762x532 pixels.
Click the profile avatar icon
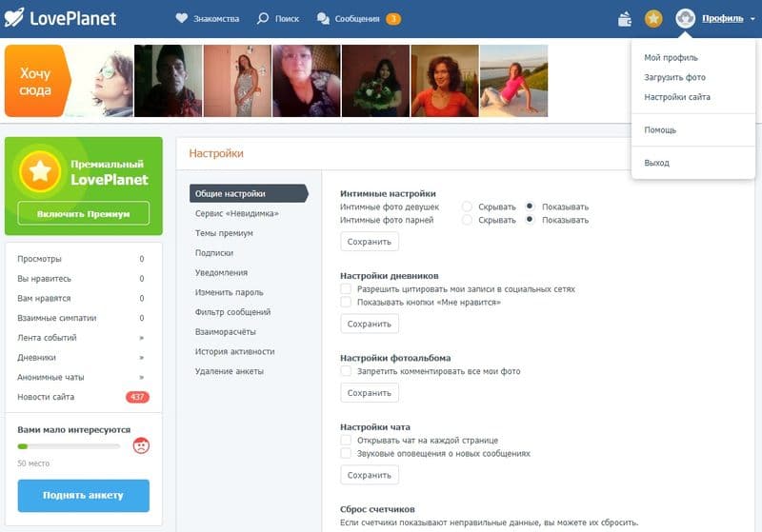685,18
